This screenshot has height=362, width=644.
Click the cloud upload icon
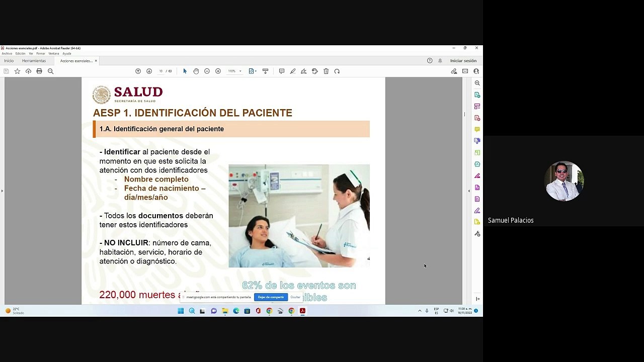[x=28, y=71]
